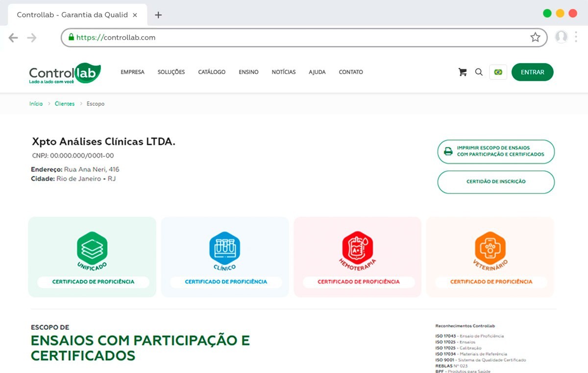Screen dimensions: 588x373
Task: Click the CNPJ 00.000.000/0001-00 text
Action: 73,156
